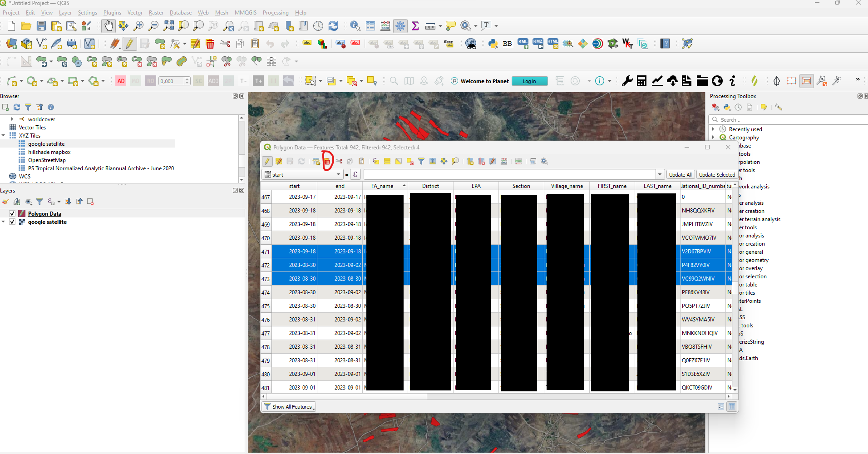This screenshot has width=868, height=454.
Task: Click the Planet Log in button
Action: 529,81
